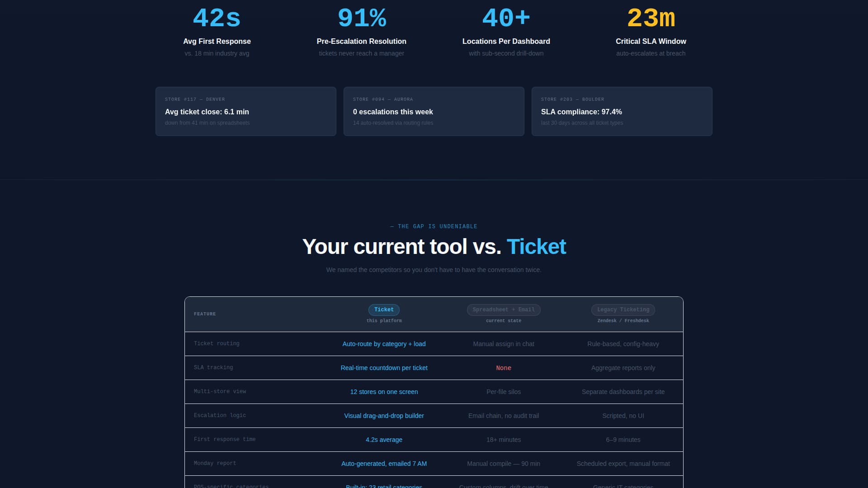Click the red None SLA tracking cell

click(x=503, y=368)
